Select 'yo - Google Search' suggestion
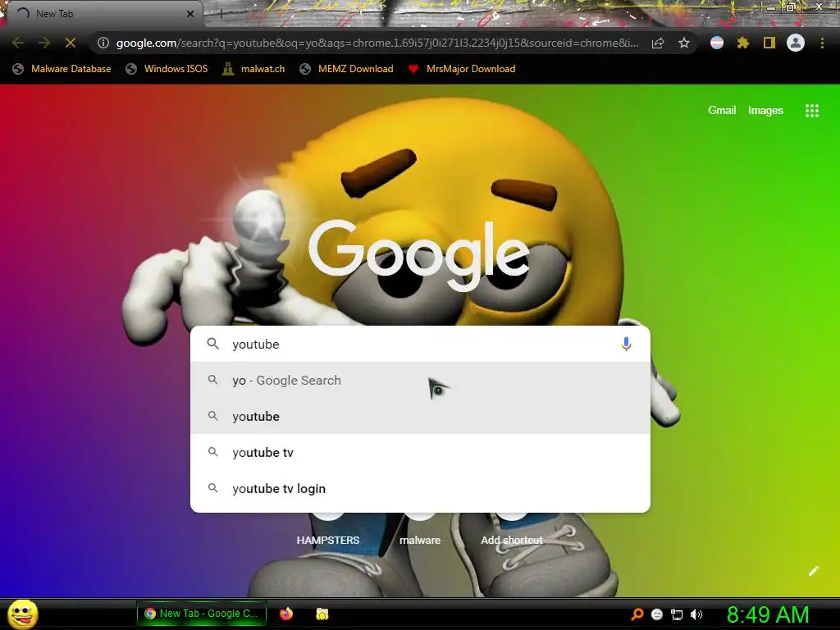 click(420, 381)
